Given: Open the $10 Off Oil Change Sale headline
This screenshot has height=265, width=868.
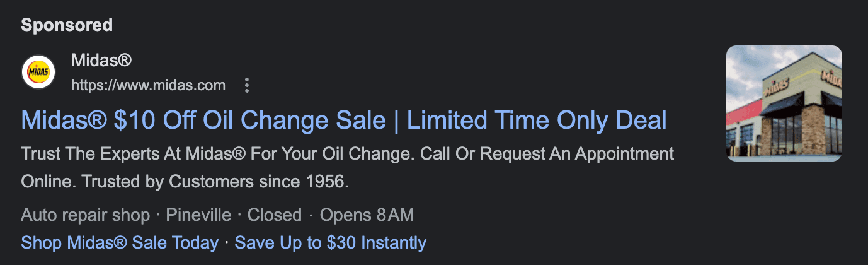Looking at the screenshot, I should point(203,120).
